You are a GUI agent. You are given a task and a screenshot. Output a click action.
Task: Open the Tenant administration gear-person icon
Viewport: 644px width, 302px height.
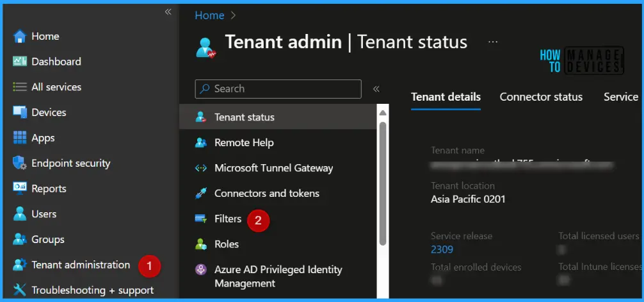(x=20, y=265)
